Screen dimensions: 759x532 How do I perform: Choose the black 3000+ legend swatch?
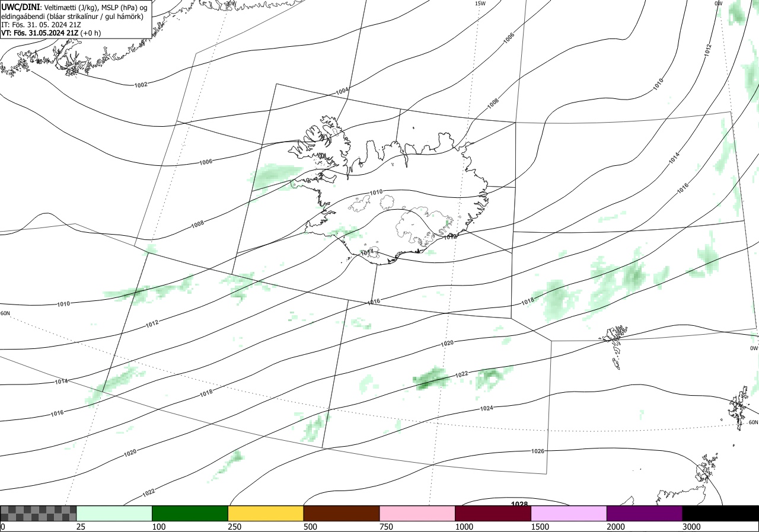coord(720,513)
